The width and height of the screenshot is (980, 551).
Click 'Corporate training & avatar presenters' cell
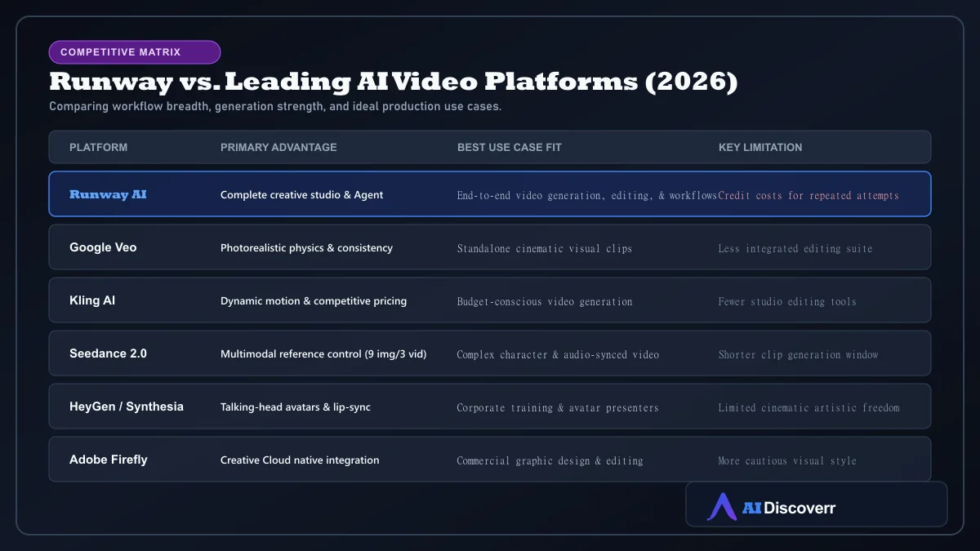coord(558,408)
